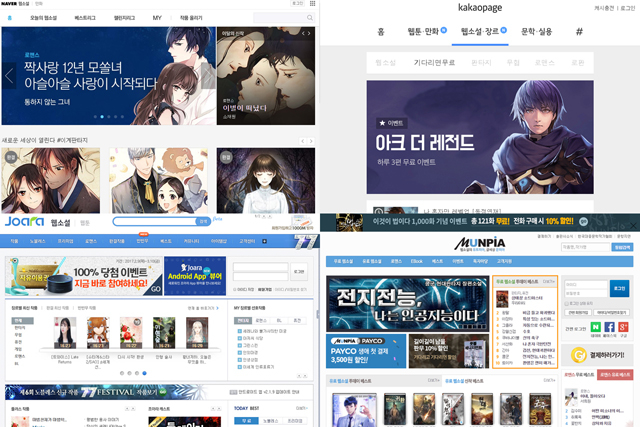Screen dimensions: 640x427
Task: Click the Joara search input field
Action: [x=155, y=221]
